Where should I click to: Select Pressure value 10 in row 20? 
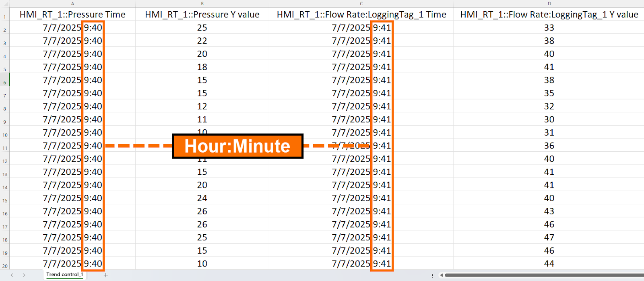(x=202, y=263)
